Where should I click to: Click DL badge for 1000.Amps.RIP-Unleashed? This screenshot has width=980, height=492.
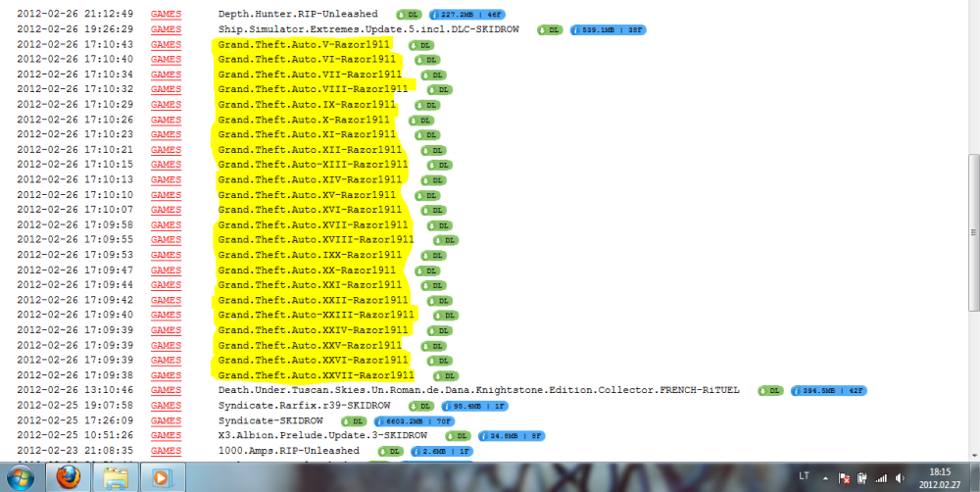(391, 452)
